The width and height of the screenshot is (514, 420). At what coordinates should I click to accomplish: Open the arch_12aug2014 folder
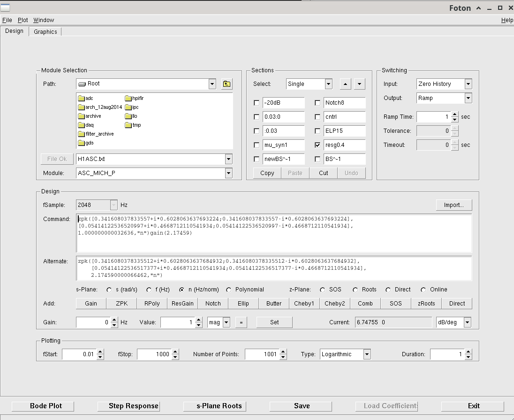(x=100, y=107)
